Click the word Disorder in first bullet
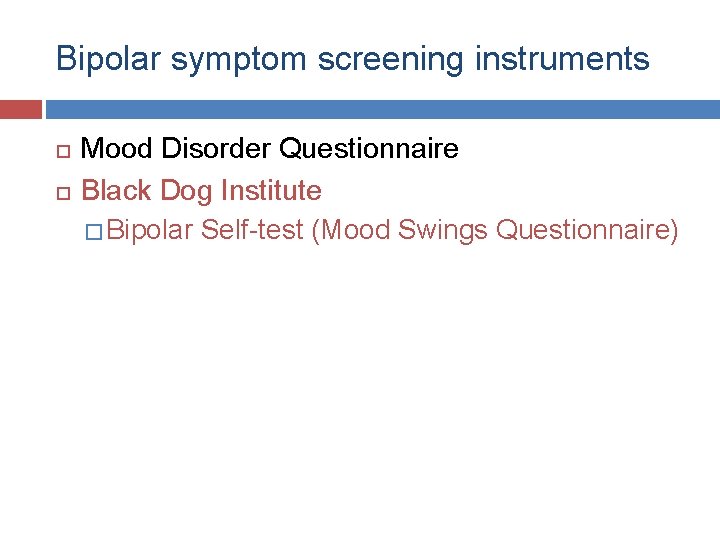 point(216,148)
